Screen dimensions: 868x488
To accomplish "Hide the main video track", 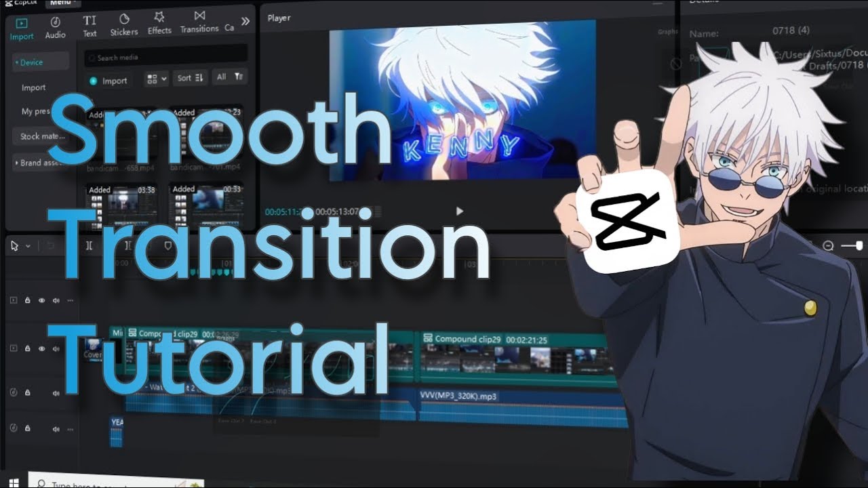I will click(41, 348).
